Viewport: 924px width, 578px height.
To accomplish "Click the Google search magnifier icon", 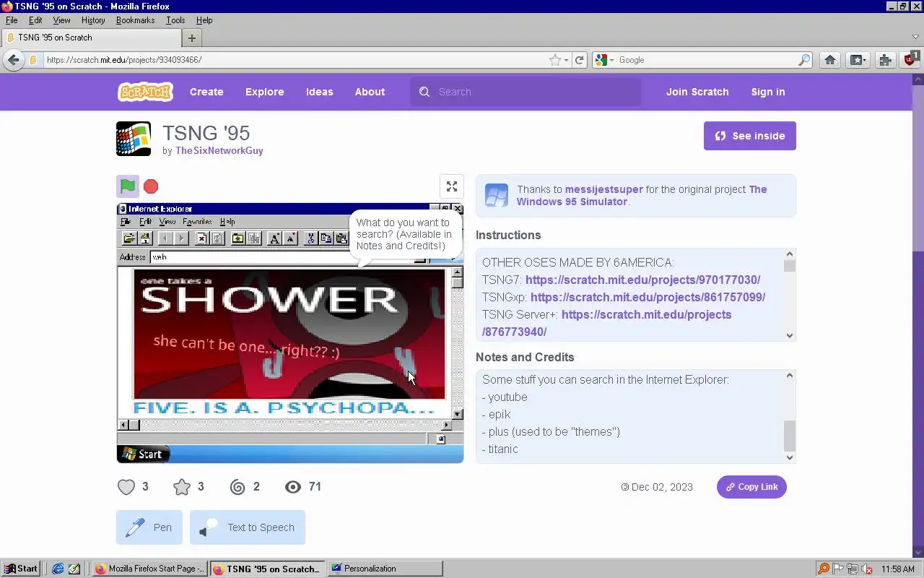I will [x=804, y=60].
